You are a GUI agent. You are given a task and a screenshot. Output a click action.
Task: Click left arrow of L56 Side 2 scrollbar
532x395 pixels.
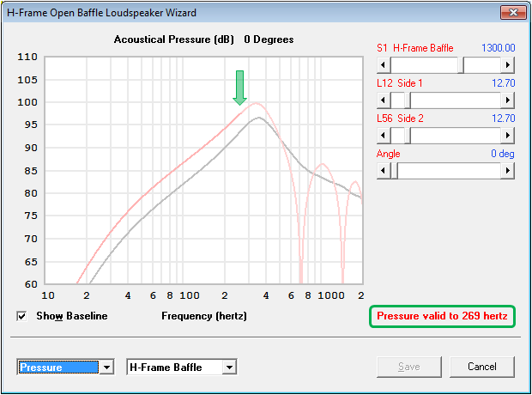[x=384, y=136]
